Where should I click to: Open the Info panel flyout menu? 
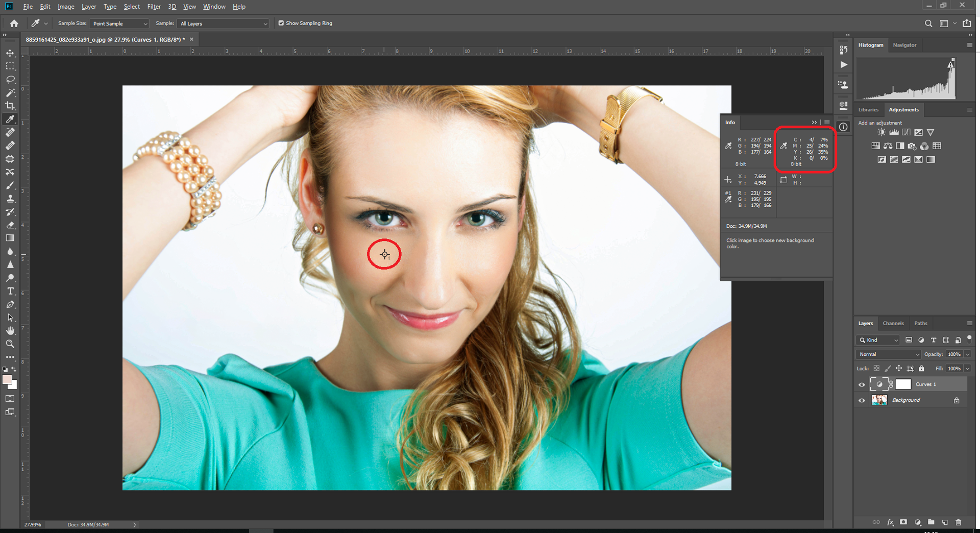tap(827, 123)
